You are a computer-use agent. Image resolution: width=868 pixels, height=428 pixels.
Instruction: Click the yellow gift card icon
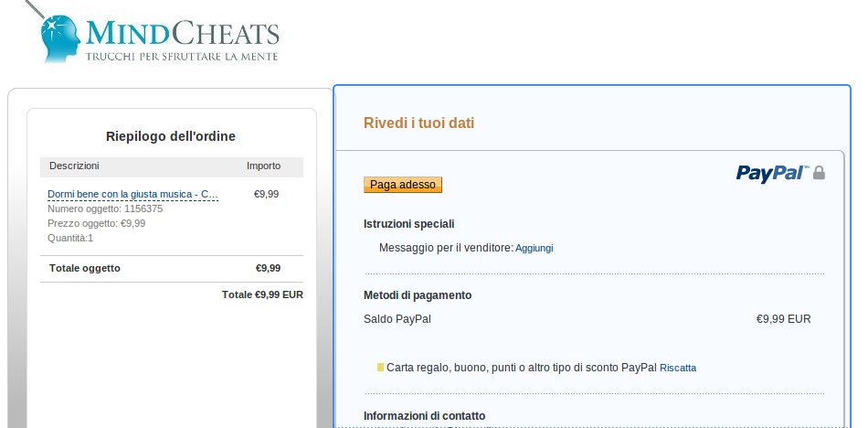pyautogui.click(x=380, y=367)
